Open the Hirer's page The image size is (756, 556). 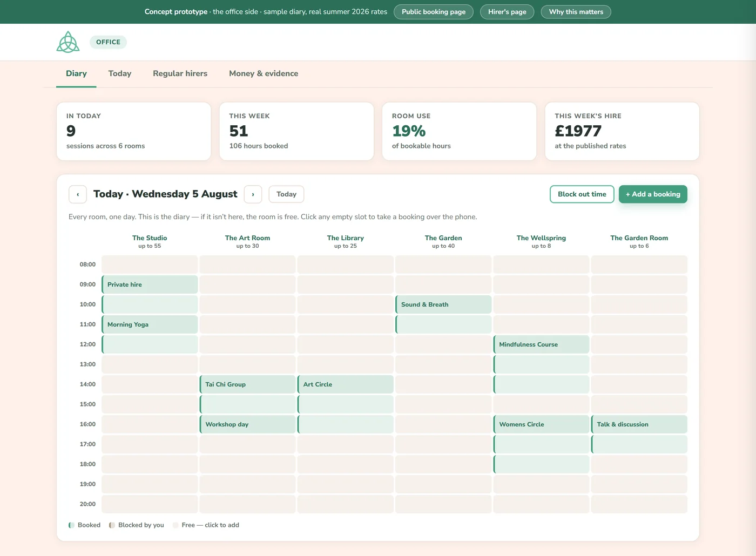point(507,12)
